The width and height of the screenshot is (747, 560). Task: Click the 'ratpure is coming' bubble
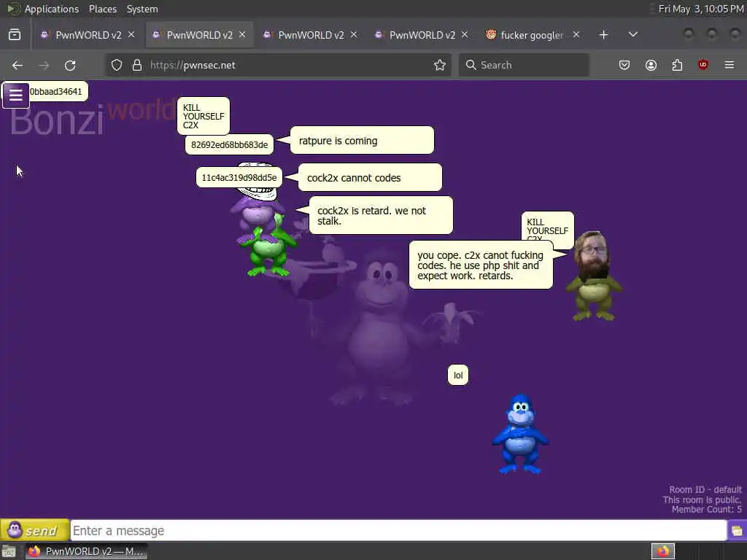click(x=362, y=141)
